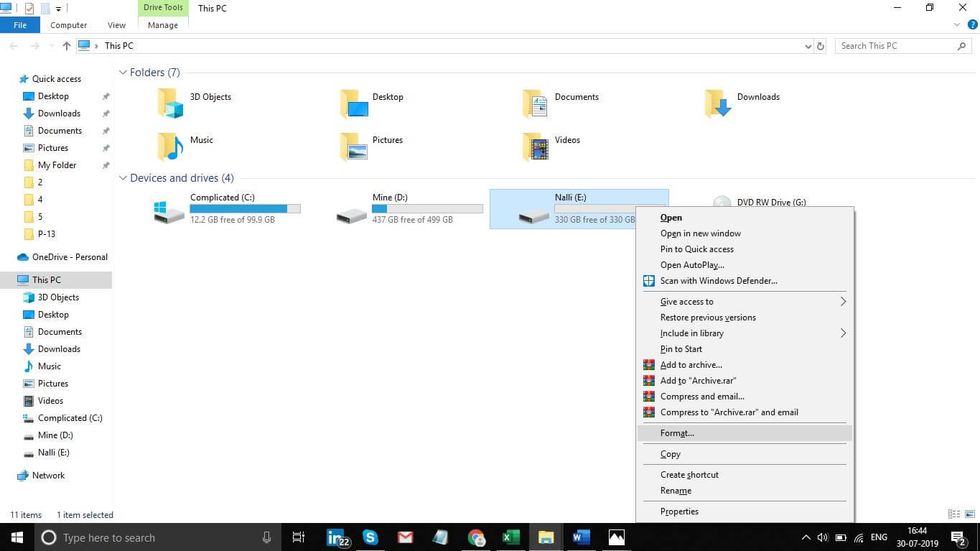This screenshot has width=980, height=551.
Task: Open the Quick Access Toolbar customize dropdown
Action: pos(58,9)
